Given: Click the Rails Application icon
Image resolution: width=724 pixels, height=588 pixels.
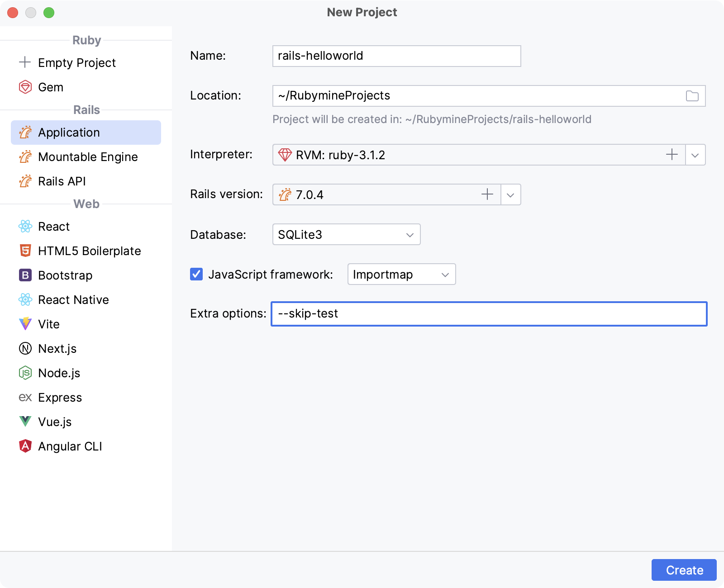Looking at the screenshot, I should tap(26, 133).
